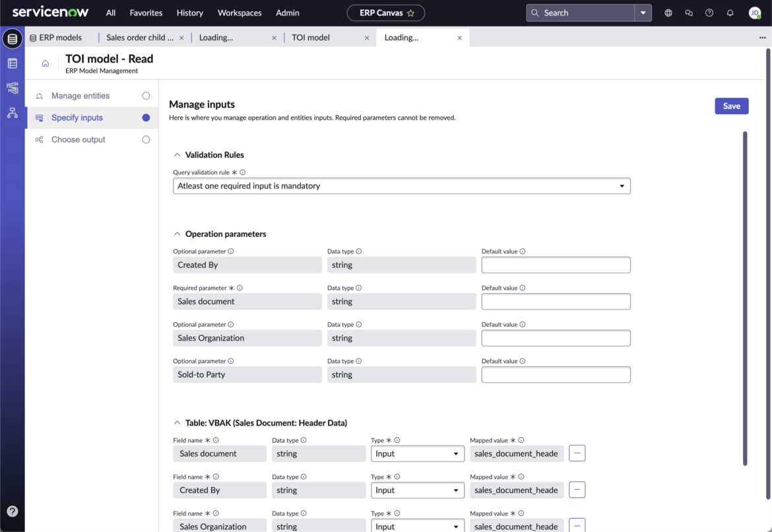Collapse the Validation Rules section
Image resolution: width=772 pixels, height=532 pixels.
pyautogui.click(x=177, y=155)
